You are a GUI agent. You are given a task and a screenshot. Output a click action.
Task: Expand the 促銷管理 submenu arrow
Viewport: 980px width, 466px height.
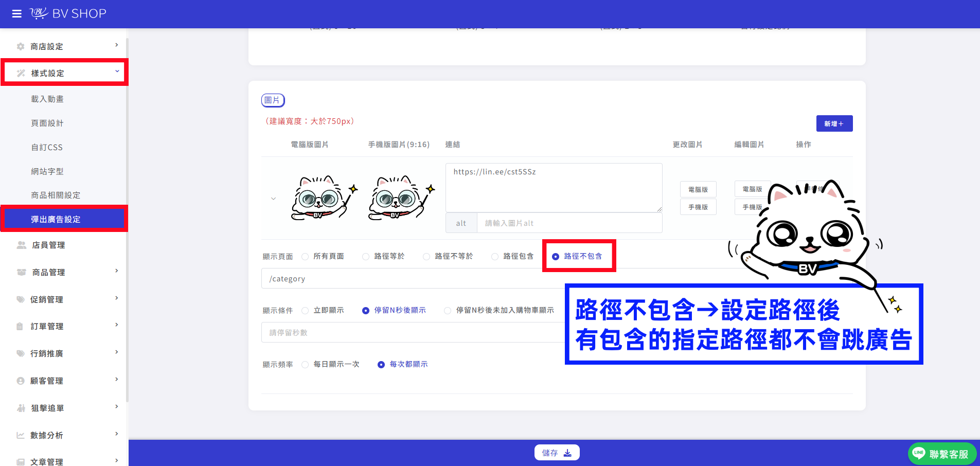point(117,298)
